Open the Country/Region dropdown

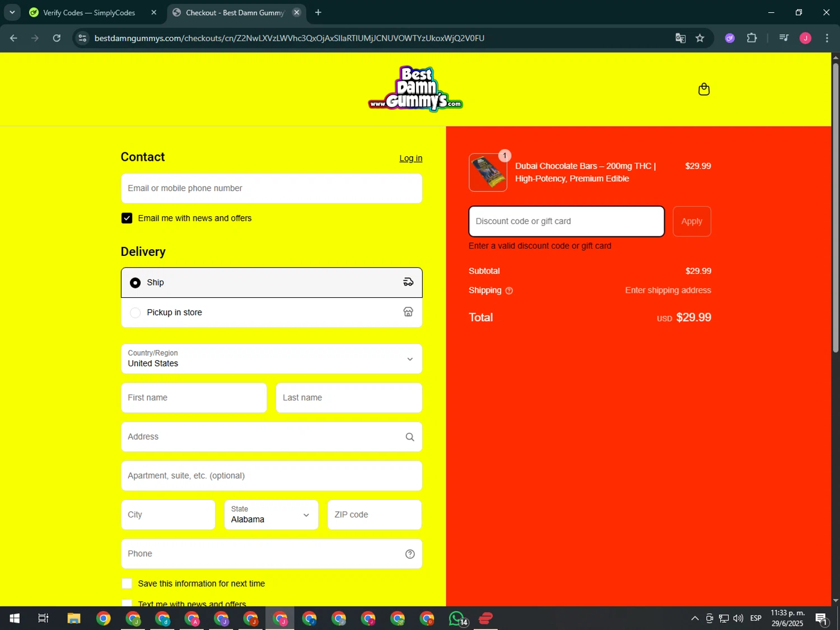[x=272, y=358]
